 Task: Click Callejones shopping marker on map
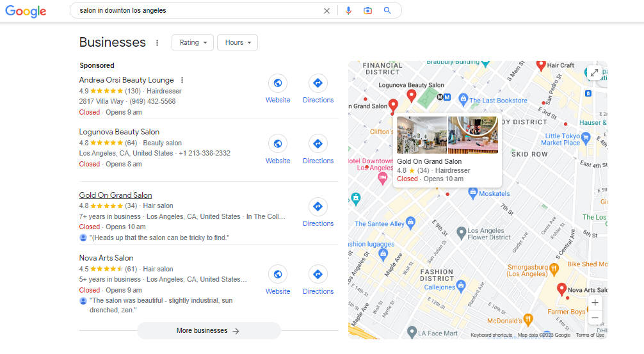pyautogui.click(x=461, y=286)
